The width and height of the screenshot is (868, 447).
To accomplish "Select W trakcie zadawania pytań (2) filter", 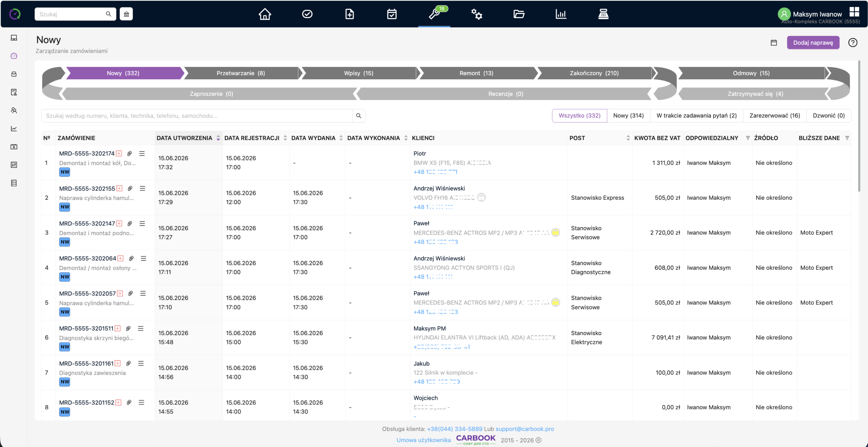I will point(696,116).
